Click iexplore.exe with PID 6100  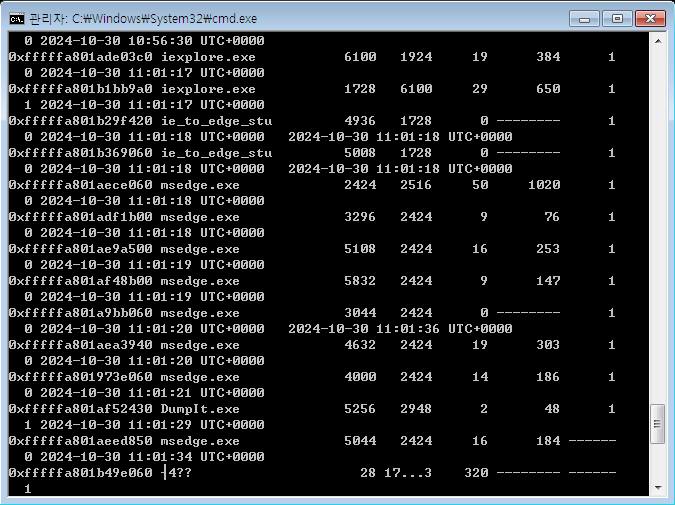pos(208,57)
